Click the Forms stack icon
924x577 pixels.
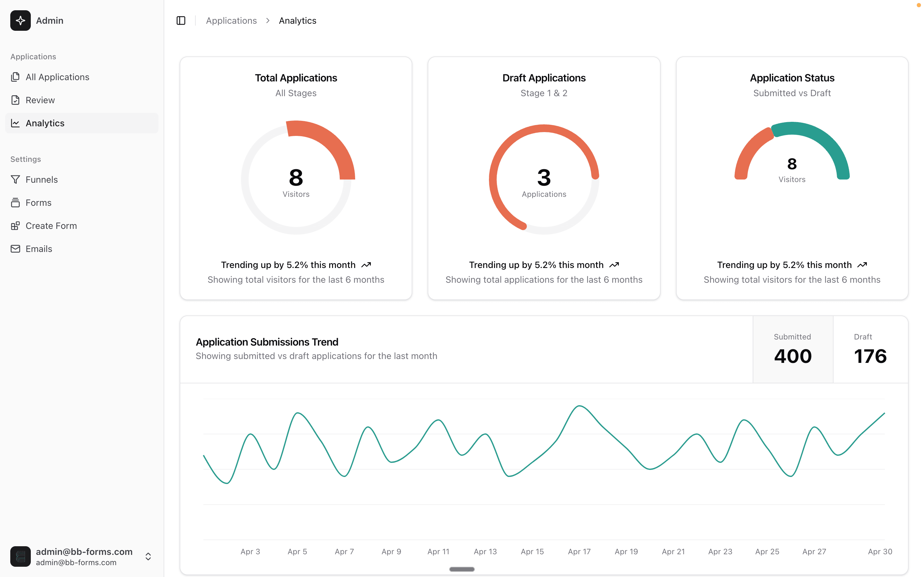[15, 203]
